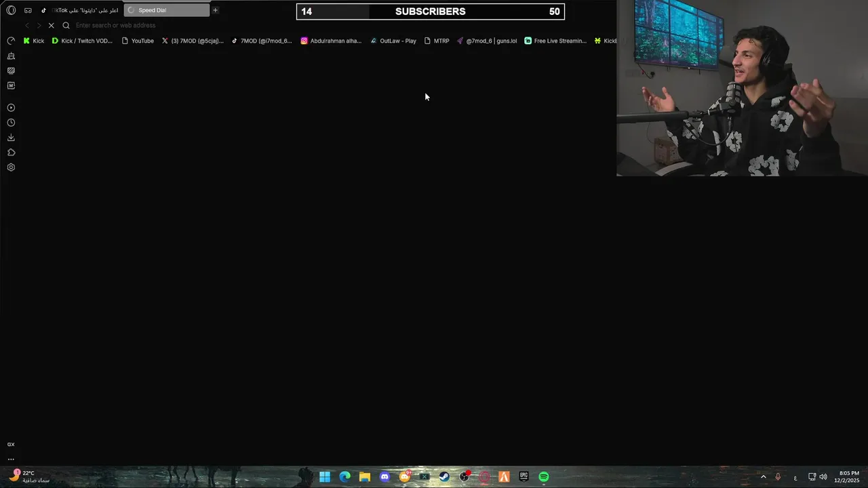Open OBS Studio from the taskbar
The image size is (868, 488).
(464, 476)
